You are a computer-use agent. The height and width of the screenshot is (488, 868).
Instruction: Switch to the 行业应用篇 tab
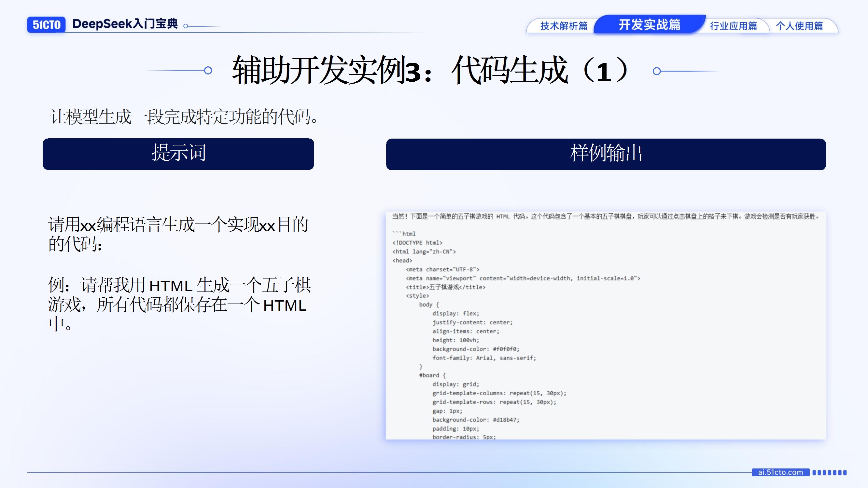(x=733, y=26)
